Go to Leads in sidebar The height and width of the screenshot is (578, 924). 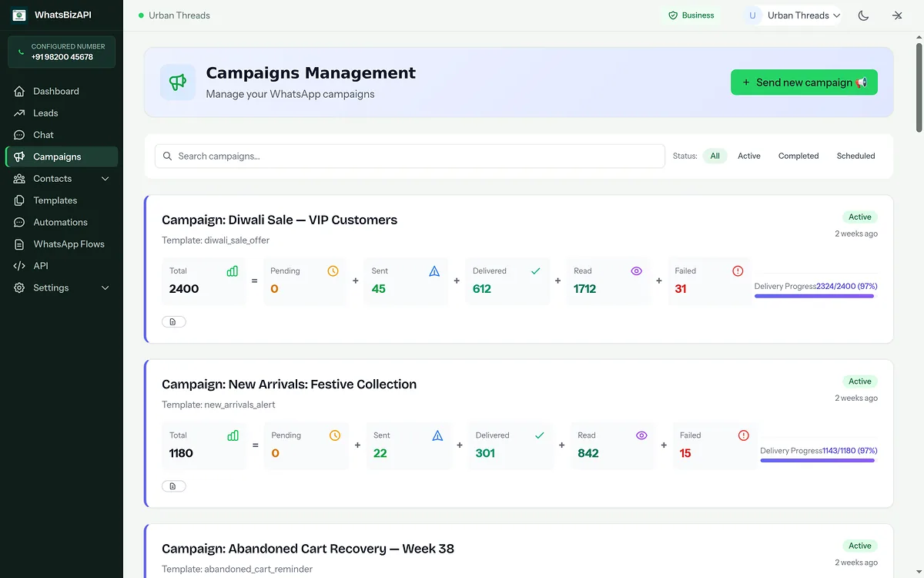click(x=62, y=113)
